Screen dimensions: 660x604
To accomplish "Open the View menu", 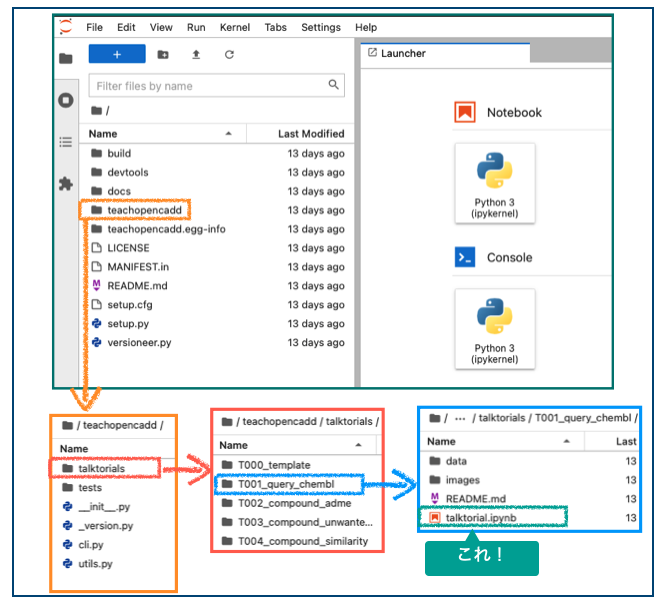I will point(161,27).
